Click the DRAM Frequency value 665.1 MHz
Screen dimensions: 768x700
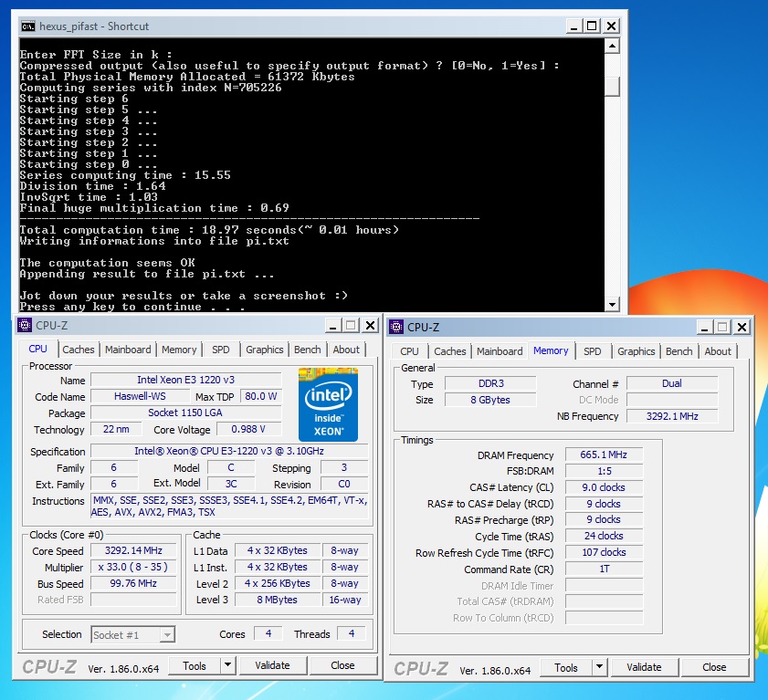tap(604, 454)
